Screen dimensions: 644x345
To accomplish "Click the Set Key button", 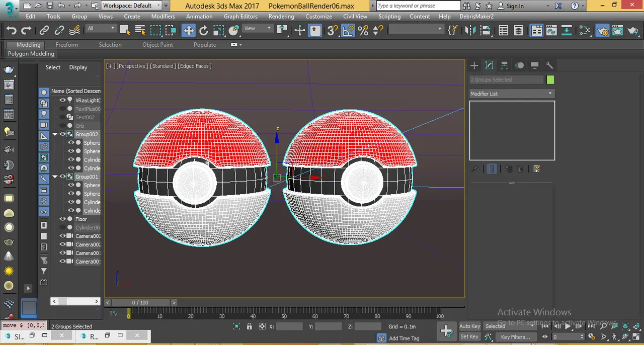I will 469,336.
